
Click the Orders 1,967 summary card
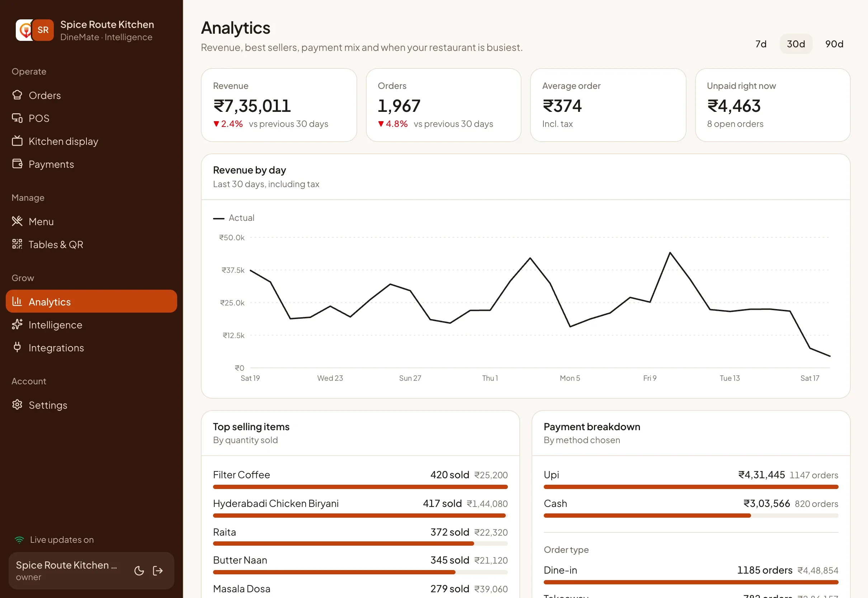coord(443,105)
